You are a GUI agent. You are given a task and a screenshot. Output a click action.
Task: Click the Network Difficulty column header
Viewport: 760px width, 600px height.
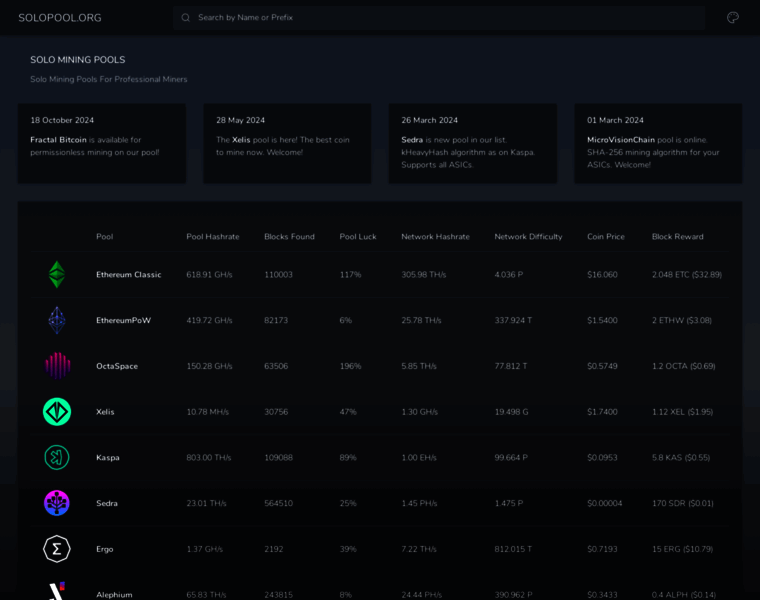coord(528,237)
